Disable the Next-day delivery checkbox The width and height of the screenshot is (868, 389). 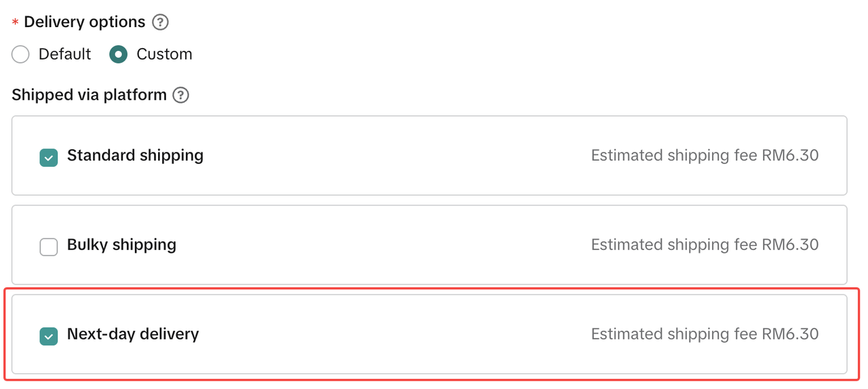tap(49, 336)
